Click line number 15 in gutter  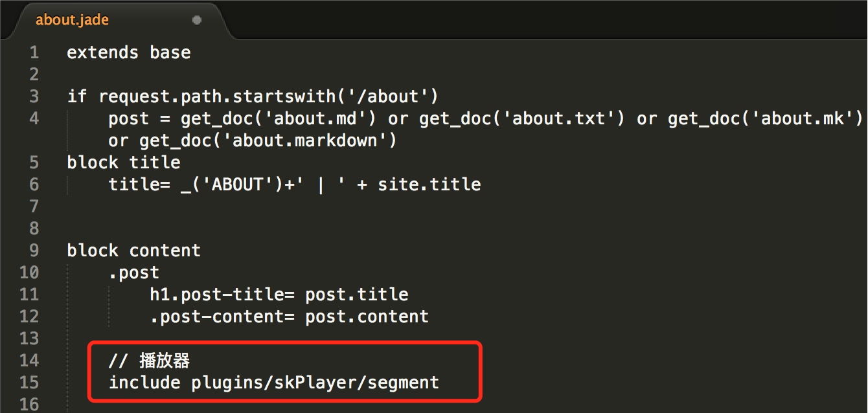coord(29,383)
